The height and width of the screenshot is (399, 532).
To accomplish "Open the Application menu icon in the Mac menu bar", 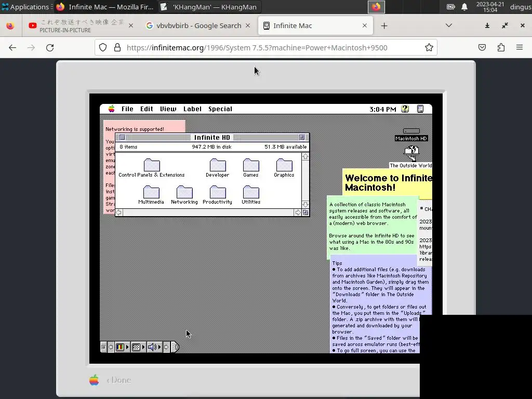I will [x=420, y=109].
